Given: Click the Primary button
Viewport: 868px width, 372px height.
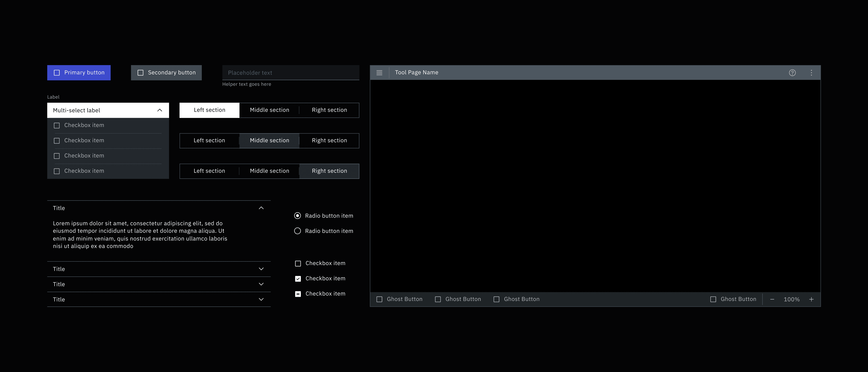Looking at the screenshot, I should [x=79, y=73].
